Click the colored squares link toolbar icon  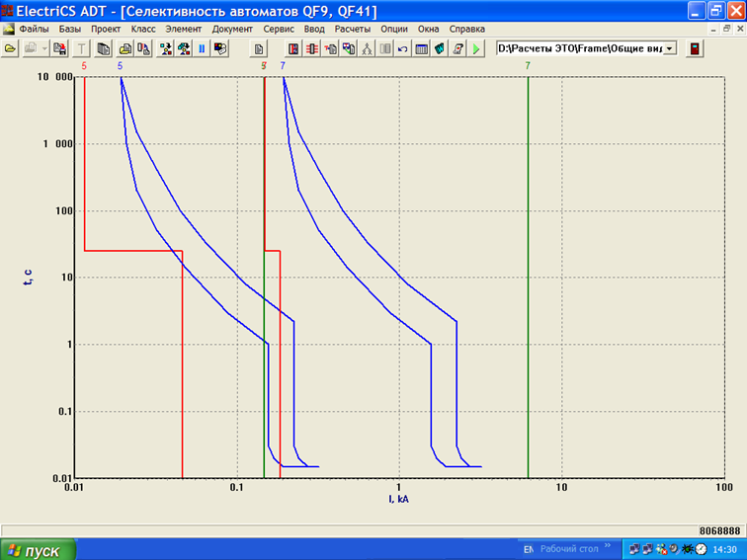coord(220,48)
